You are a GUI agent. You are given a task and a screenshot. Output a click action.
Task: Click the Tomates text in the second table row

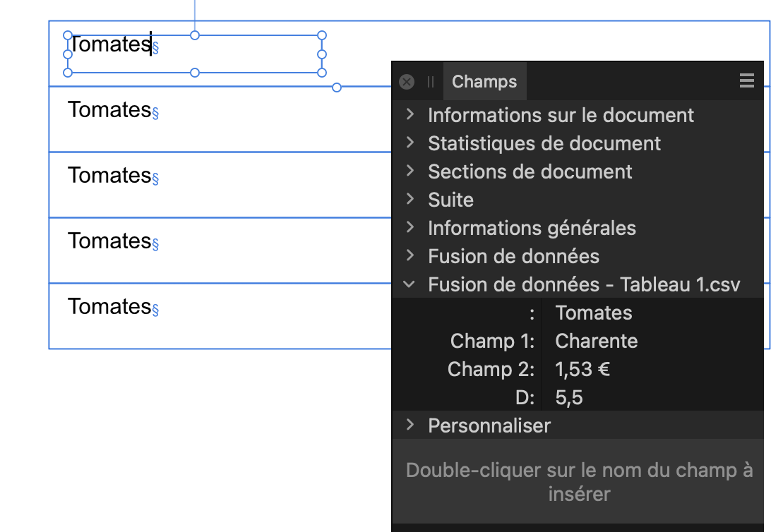pyautogui.click(x=109, y=109)
